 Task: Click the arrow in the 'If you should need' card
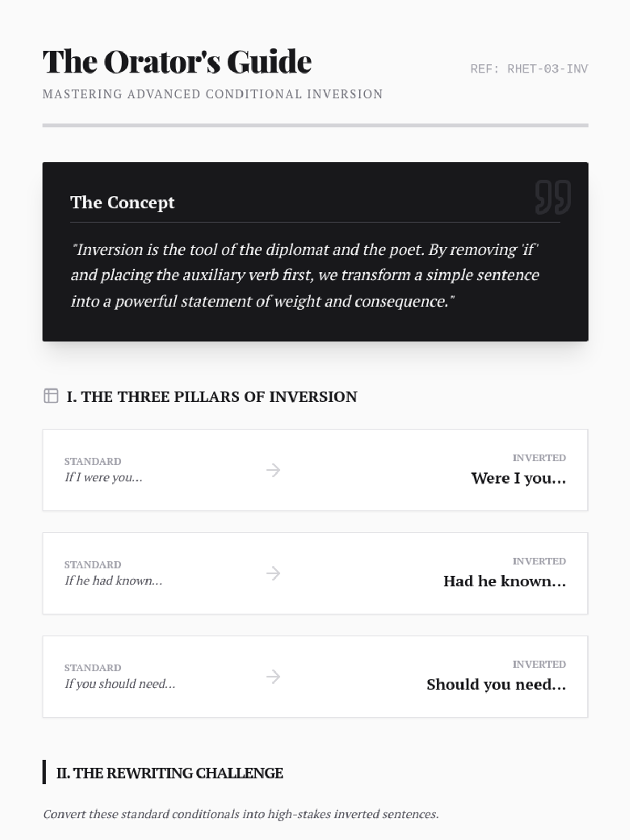(273, 677)
